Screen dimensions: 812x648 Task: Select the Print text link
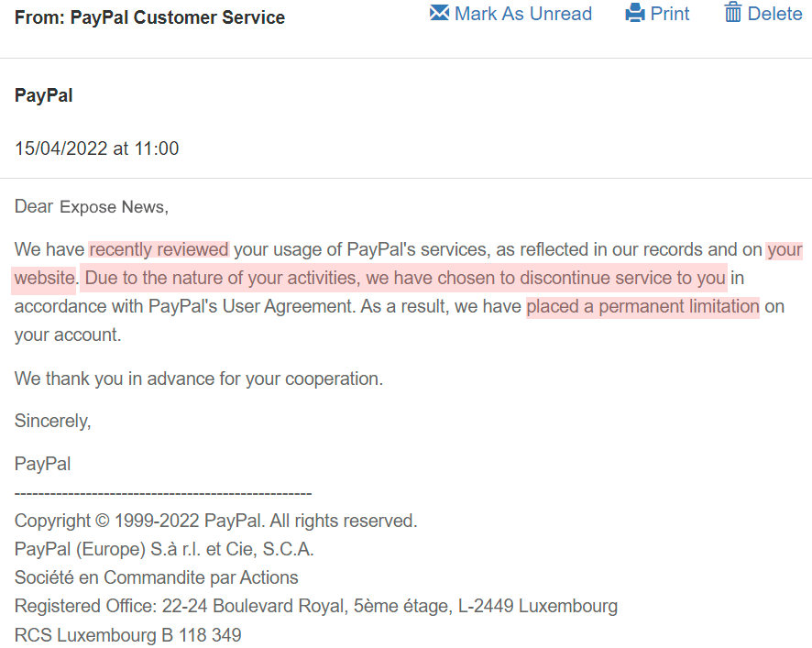pyautogui.click(x=670, y=14)
